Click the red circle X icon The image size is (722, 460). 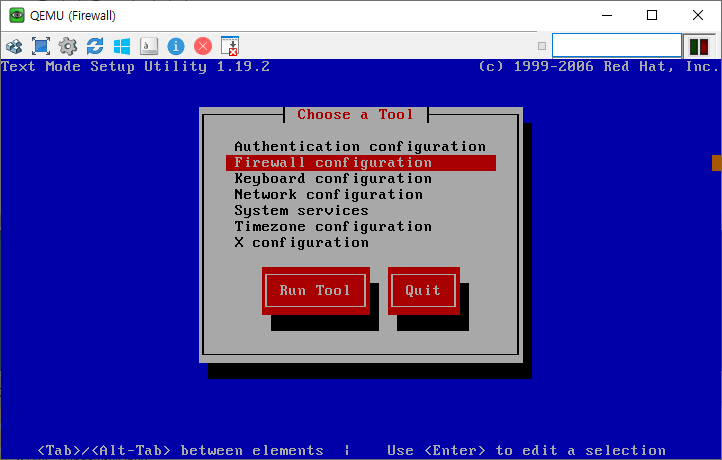(203, 46)
